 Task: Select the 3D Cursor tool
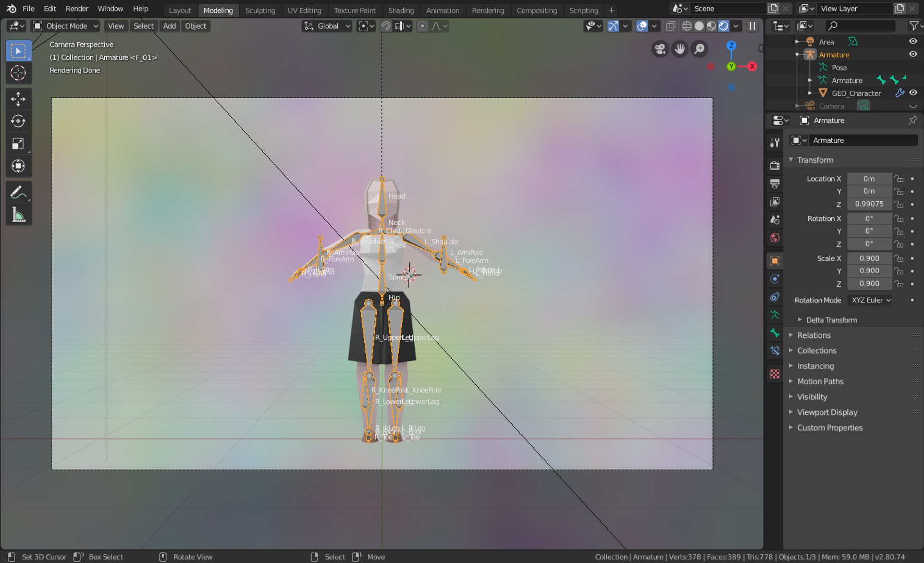[x=18, y=73]
